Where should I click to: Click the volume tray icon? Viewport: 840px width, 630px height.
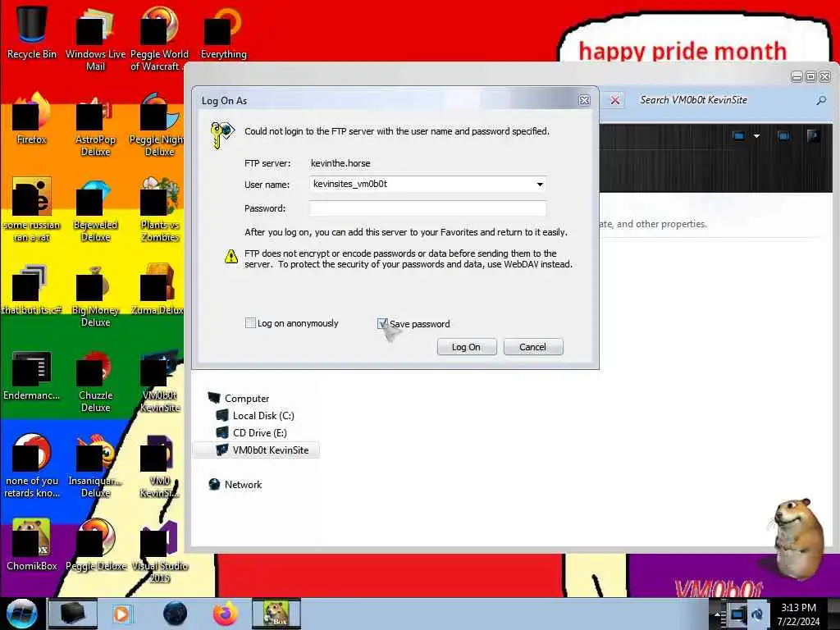pos(757,614)
